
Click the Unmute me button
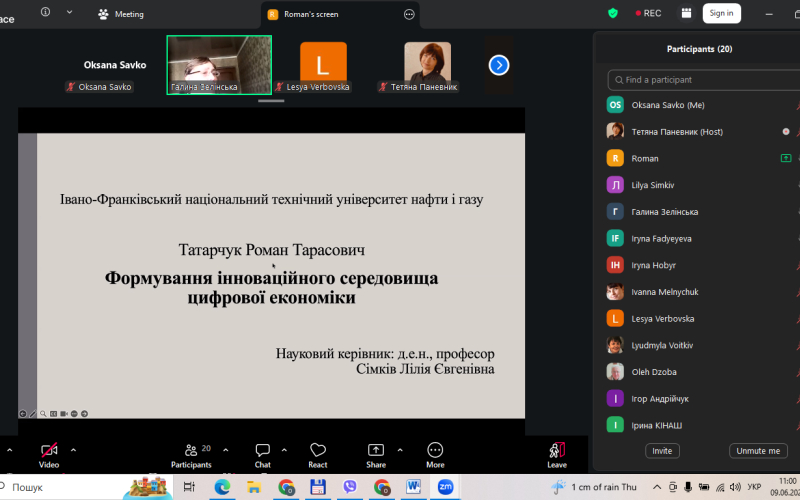click(x=758, y=451)
